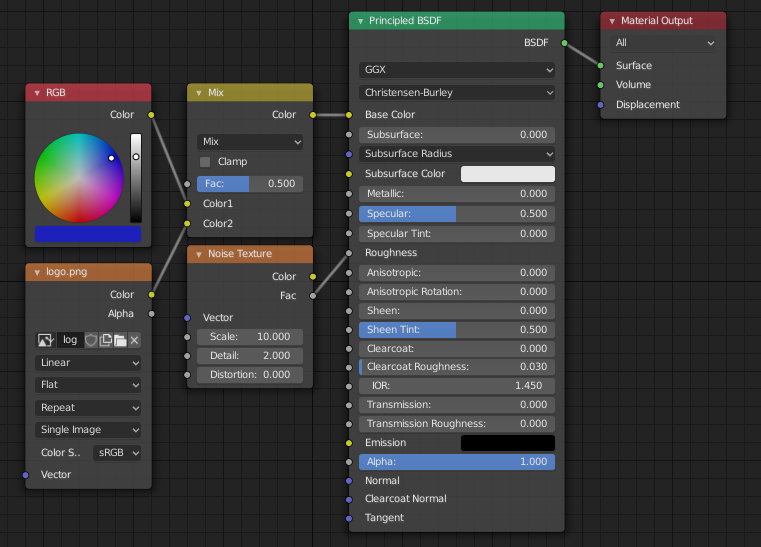The image size is (761, 547).
Task: Click the Principled BSDF Normal input socket
Action: tap(349, 481)
